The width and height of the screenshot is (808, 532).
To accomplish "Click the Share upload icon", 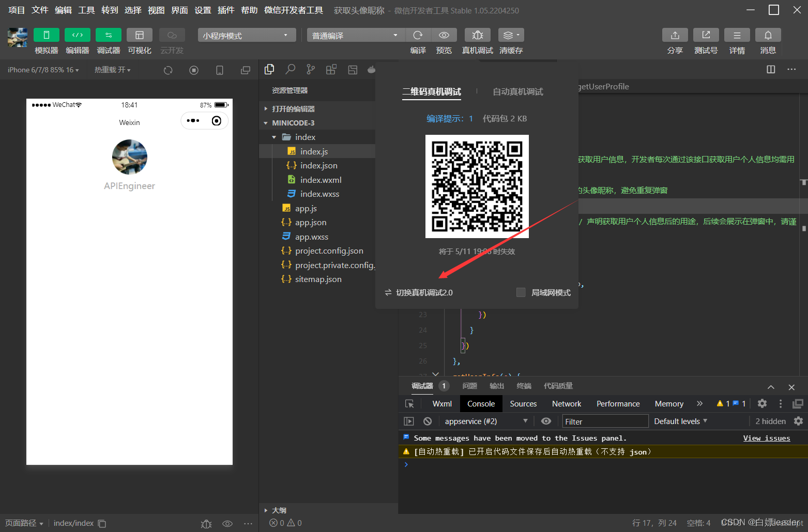I will click(x=675, y=35).
